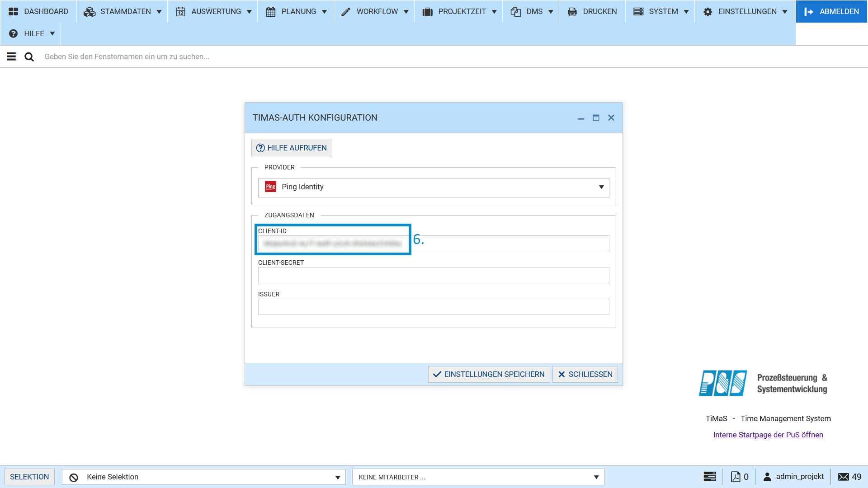Click the Workflow pencil icon

346,12
